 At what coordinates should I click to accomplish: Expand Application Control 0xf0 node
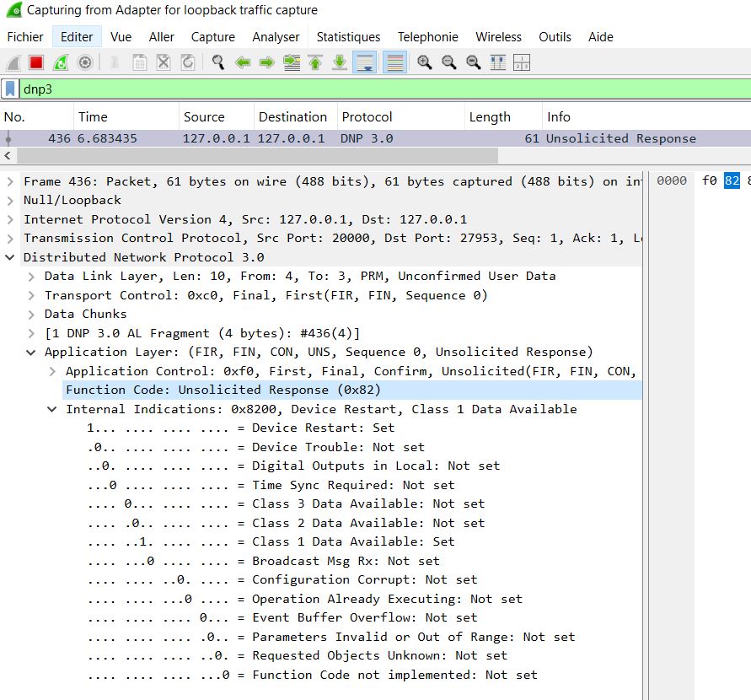point(52,371)
